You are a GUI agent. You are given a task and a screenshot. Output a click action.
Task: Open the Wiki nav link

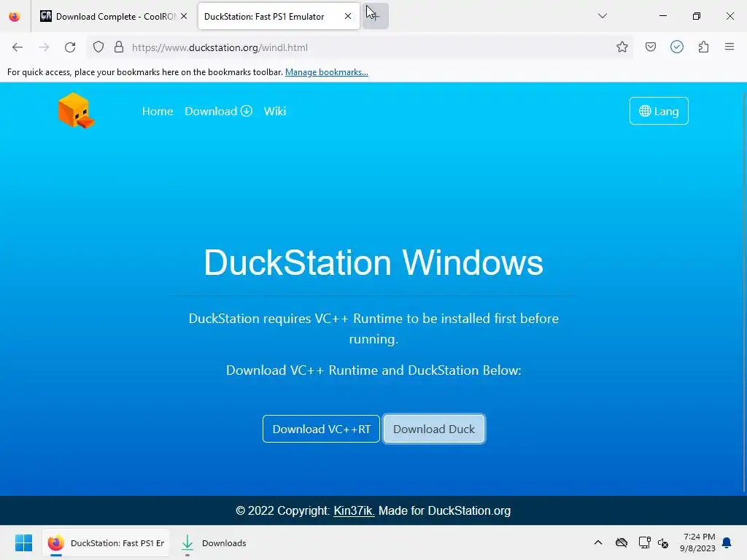[x=275, y=111]
